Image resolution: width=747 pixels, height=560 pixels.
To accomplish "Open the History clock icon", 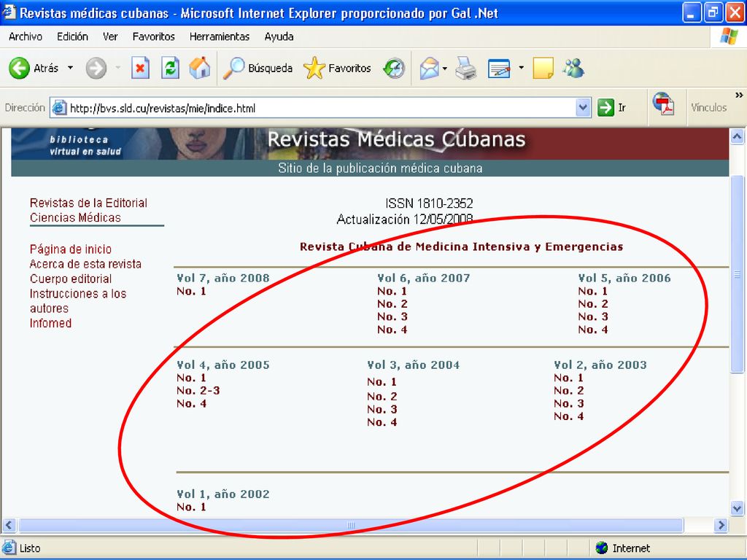I will click(394, 68).
